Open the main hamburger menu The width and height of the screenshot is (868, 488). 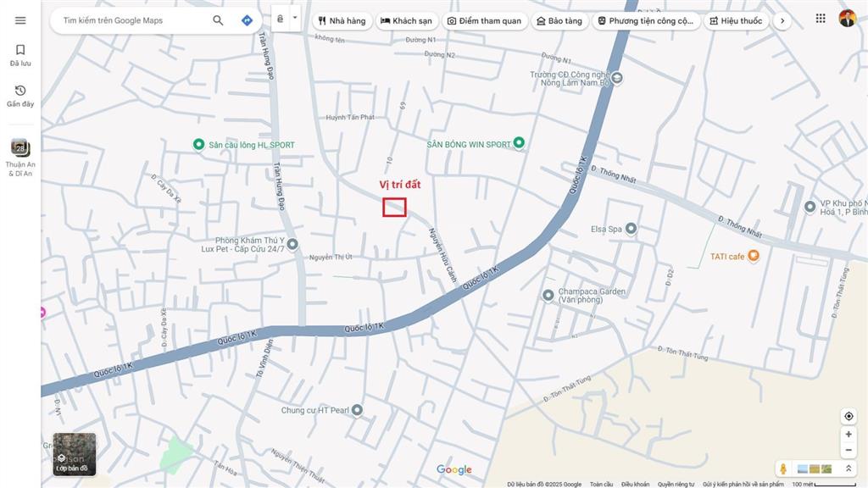[20, 20]
